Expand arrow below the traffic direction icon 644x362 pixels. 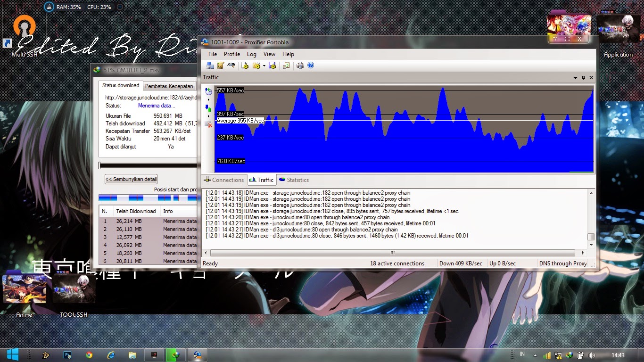click(208, 116)
